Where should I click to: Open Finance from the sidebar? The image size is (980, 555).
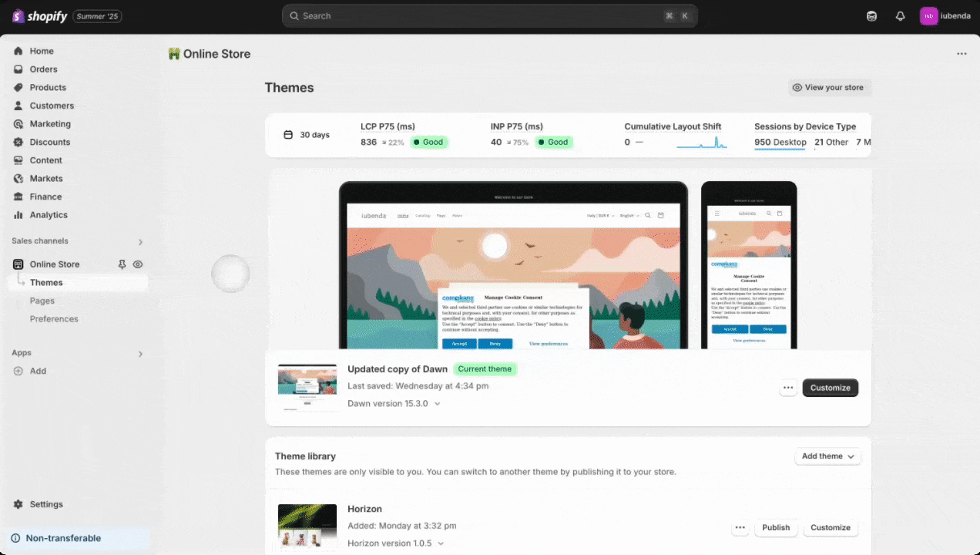[x=45, y=197]
